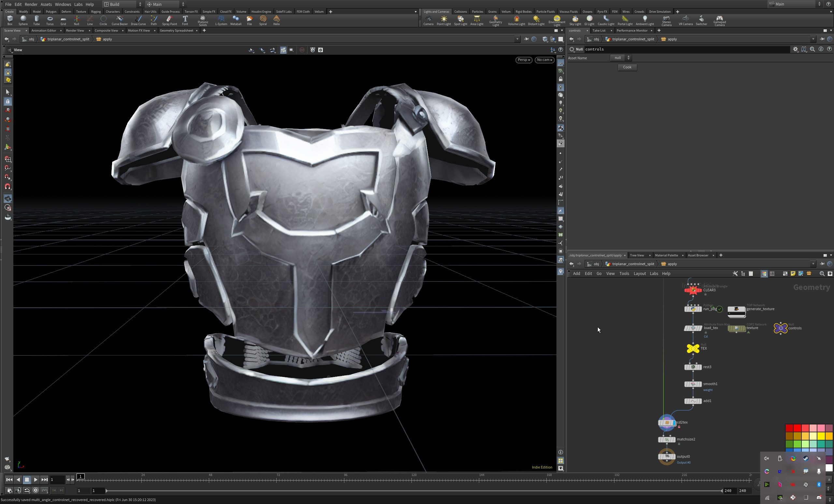Switch to the Render View tab
The width and height of the screenshot is (834, 504).
click(75, 31)
